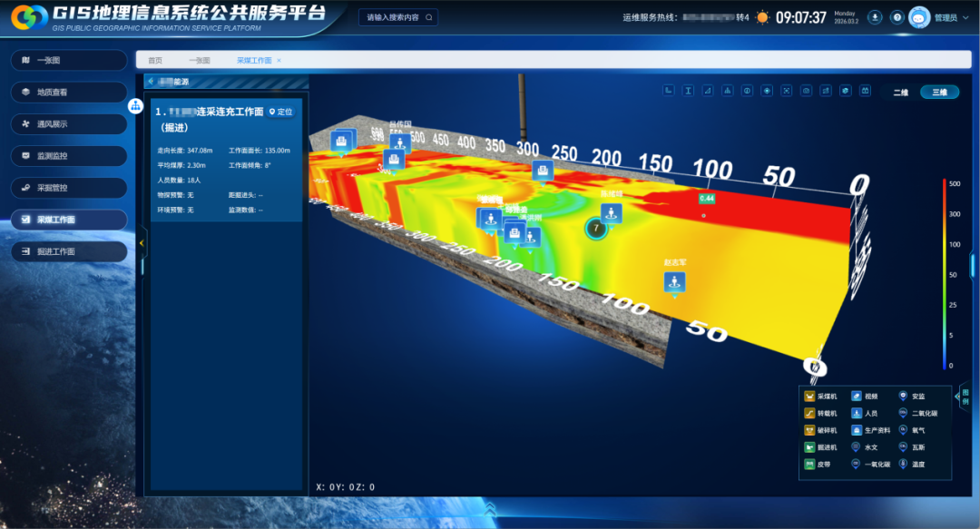980x529 pixels.
Task: Click the 定位 locate button
Action: (280, 112)
